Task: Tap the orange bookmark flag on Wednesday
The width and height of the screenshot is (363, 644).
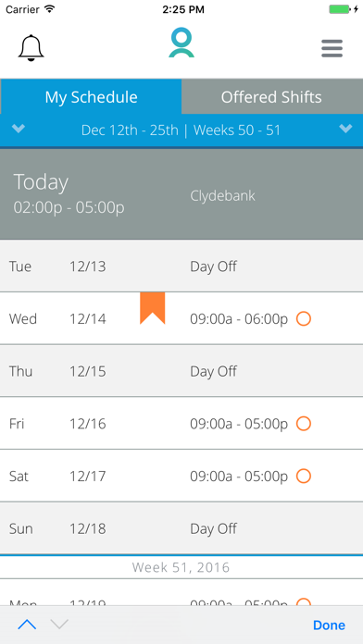Action: click(x=153, y=308)
